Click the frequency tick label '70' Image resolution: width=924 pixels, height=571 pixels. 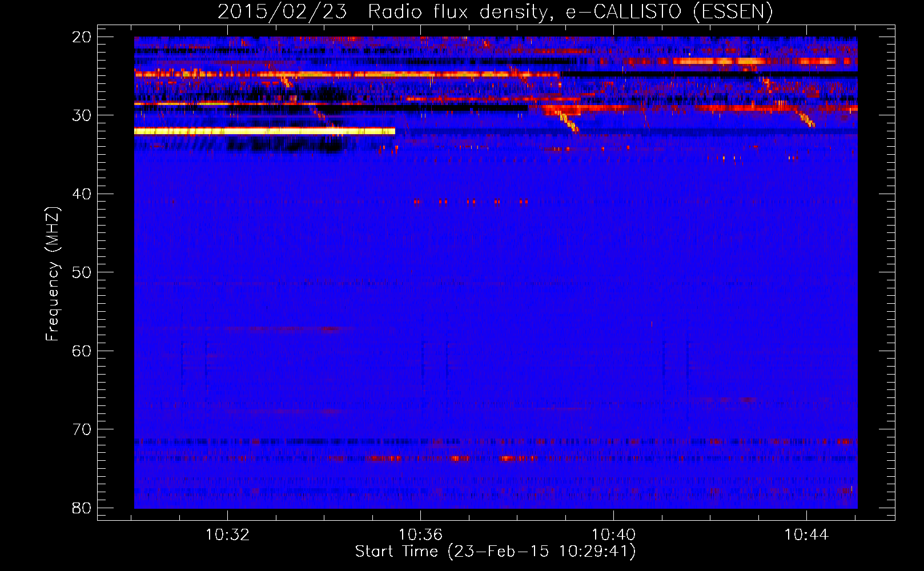(82, 429)
